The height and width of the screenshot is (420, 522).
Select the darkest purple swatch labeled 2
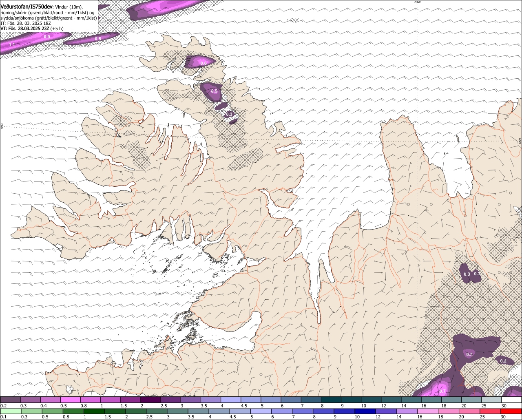[150, 400]
